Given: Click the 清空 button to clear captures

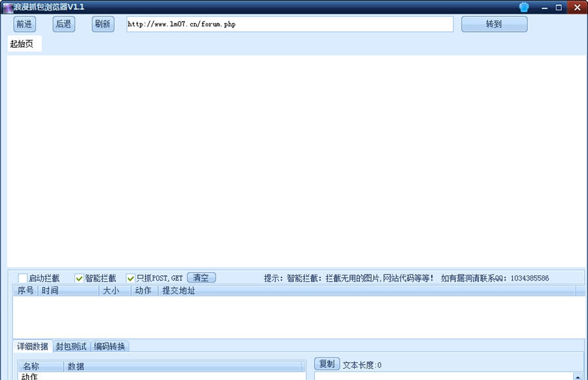Looking at the screenshot, I should [x=201, y=277].
